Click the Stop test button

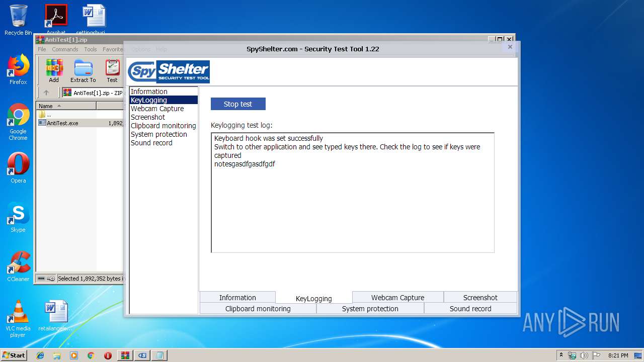(x=238, y=104)
